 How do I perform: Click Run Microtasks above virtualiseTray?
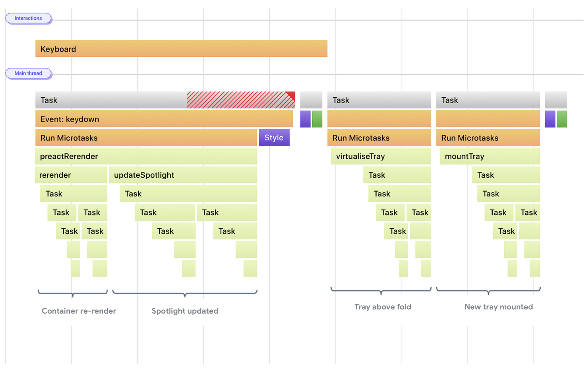point(379,138)
